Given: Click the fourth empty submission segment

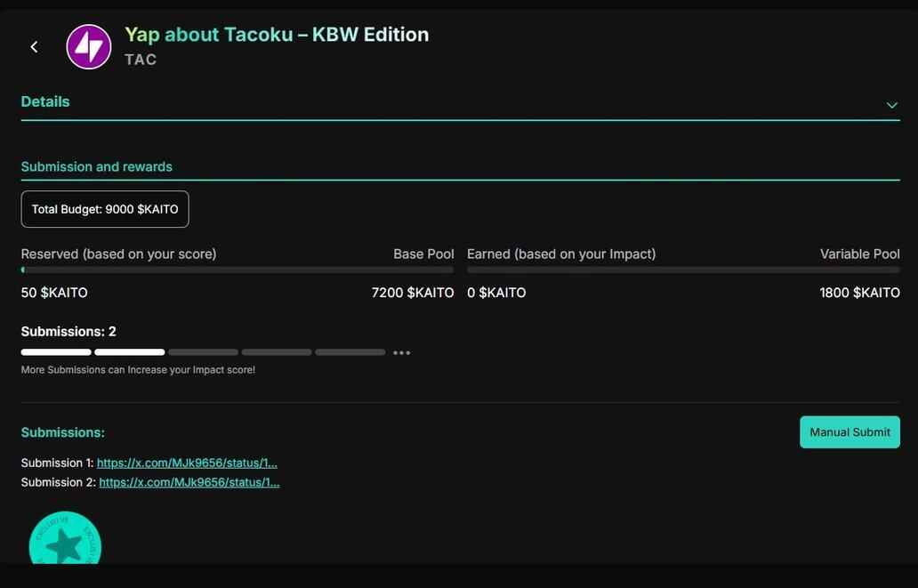Looking at the screenshot, I should (277, 352).
